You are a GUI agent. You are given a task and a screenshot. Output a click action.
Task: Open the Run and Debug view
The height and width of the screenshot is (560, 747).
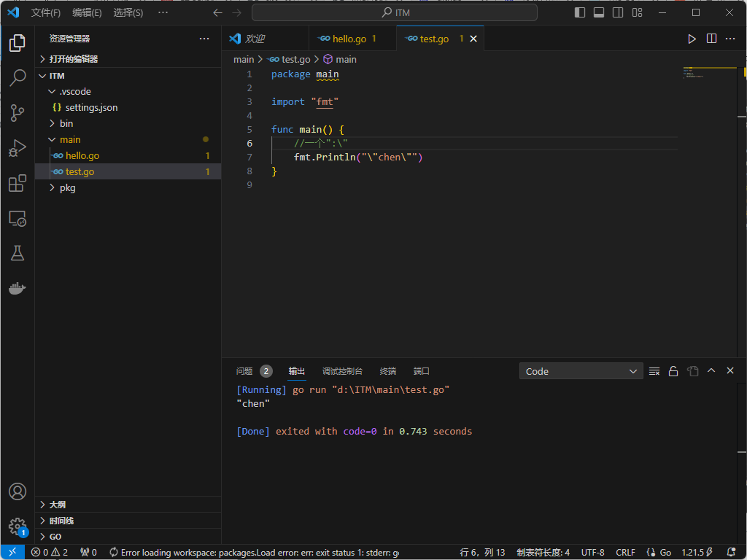(x=18, y=149)
